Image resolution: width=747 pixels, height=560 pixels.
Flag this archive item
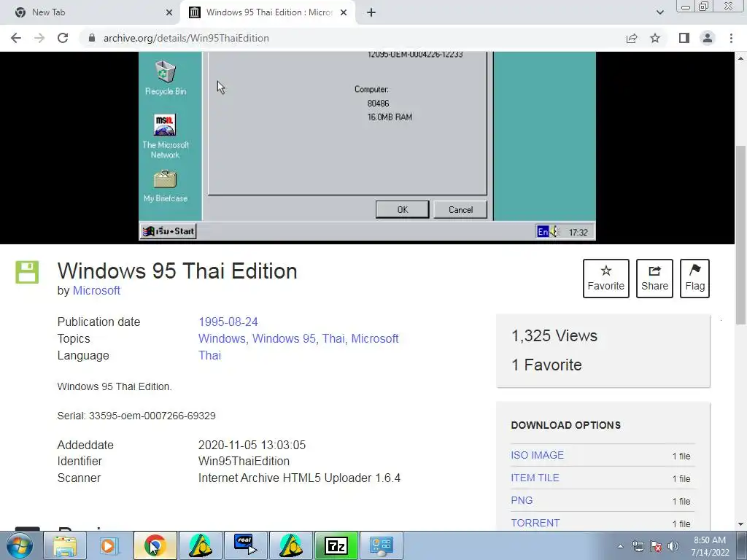[694, 279]
